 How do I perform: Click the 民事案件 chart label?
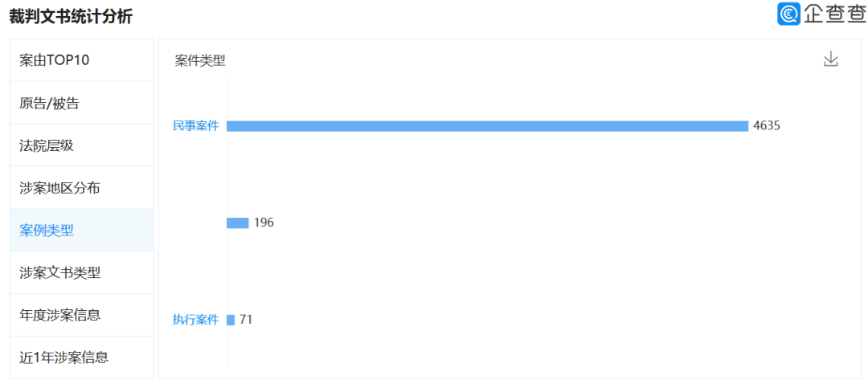195,126
